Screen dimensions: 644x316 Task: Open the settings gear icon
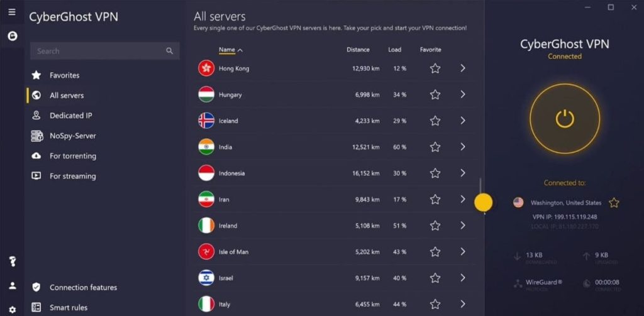pyautogui.click(x=13, y=310)
